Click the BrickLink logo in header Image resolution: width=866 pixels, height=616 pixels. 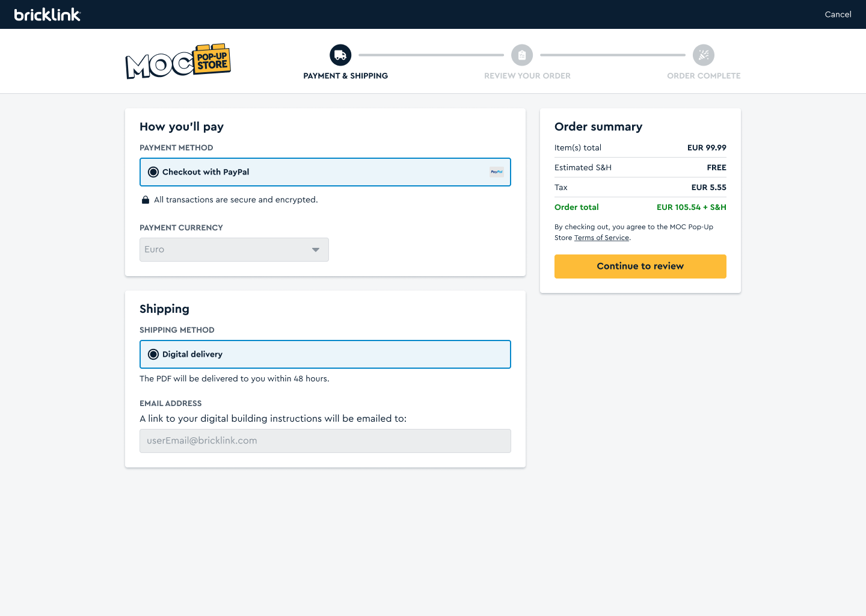[48, 14]
